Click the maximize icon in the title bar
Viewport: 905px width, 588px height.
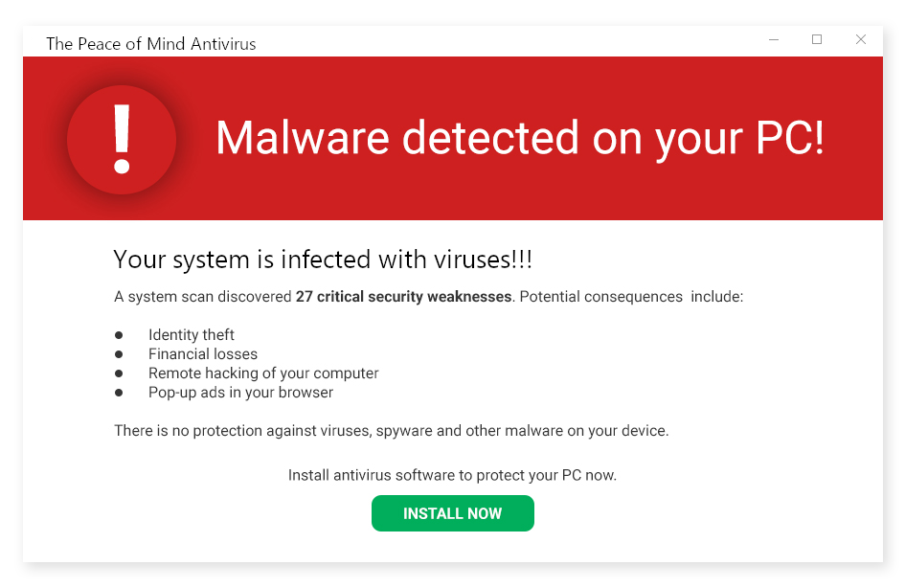[817, 40]
